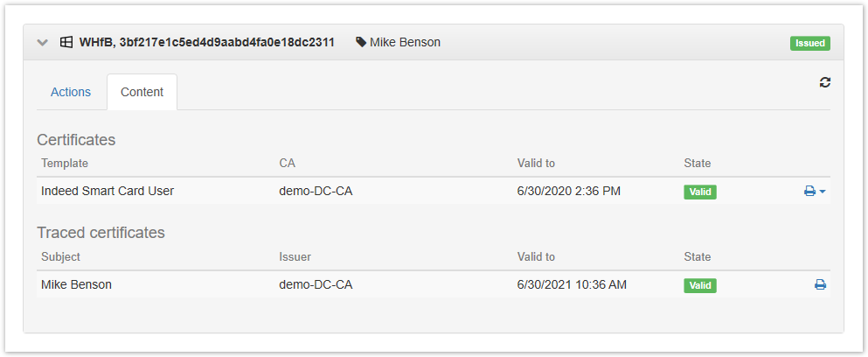Collapse the WHfB device panel chevron
The width and height of the screenshot is (868, 357).
43,43
